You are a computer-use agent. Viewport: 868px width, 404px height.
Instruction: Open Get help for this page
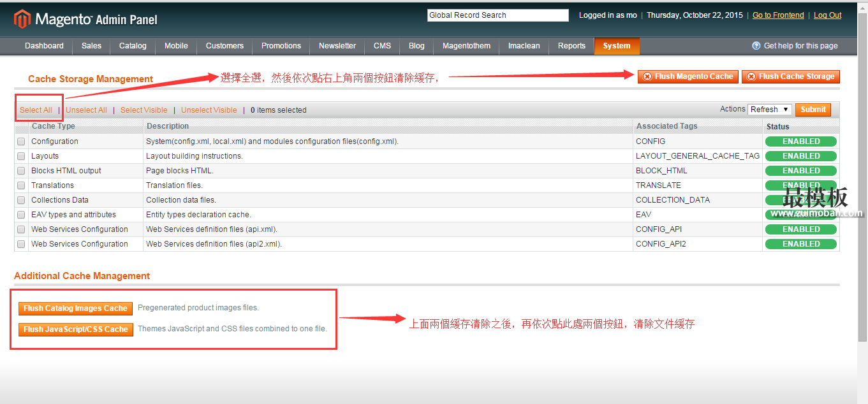pos(795,46)
